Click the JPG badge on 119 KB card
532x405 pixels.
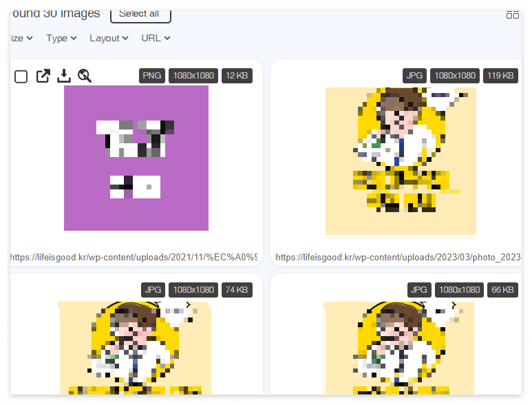(x=414, y=75)
